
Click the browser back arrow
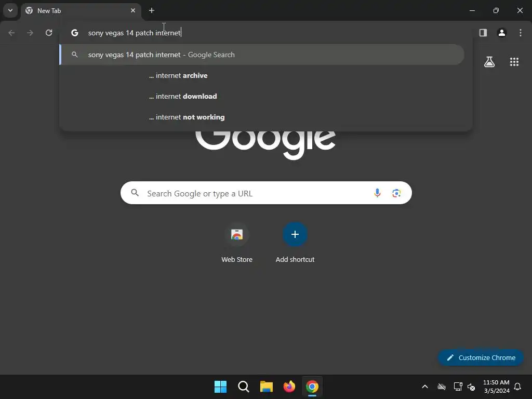click(11, 33)
